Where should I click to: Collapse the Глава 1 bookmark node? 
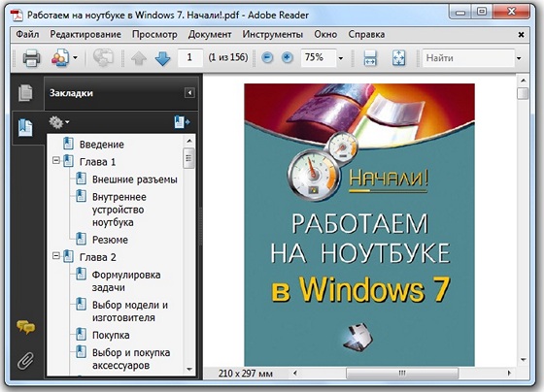pos(56,161)
